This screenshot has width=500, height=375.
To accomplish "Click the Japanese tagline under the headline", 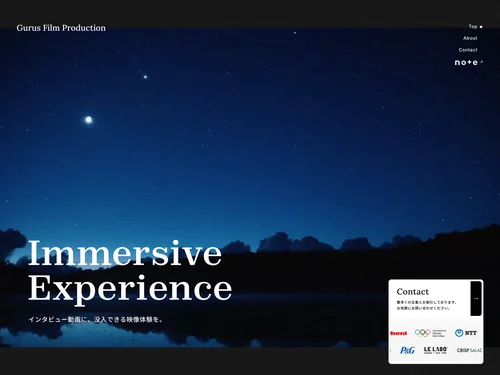I will coord(96,320).
